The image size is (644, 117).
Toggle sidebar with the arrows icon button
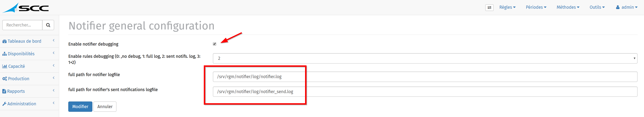pos(489,7)
